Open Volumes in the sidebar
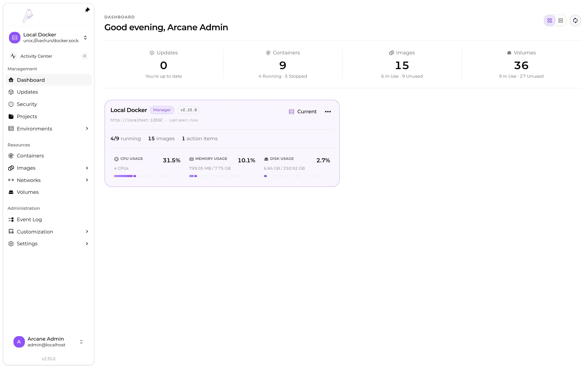 (49, 192)
